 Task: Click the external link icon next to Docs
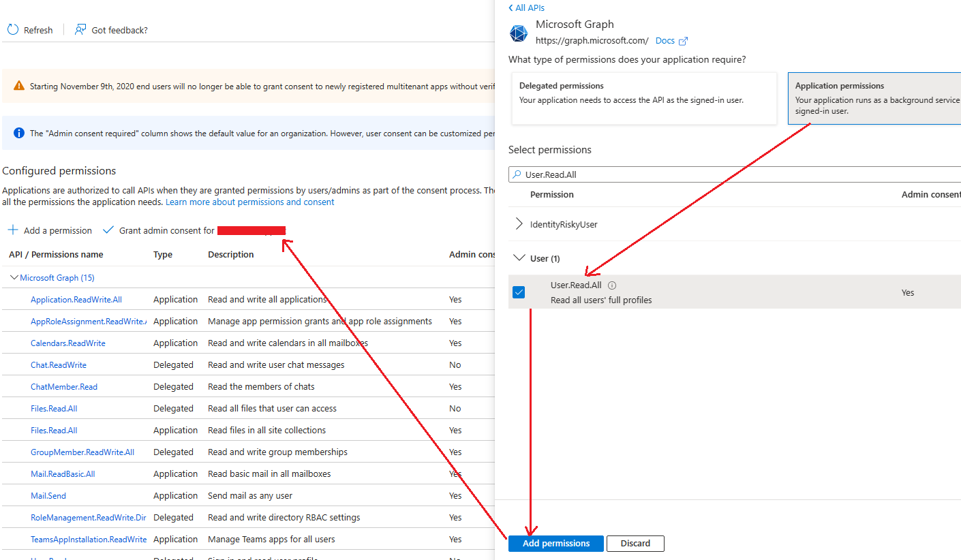click(x=684, y=41)
